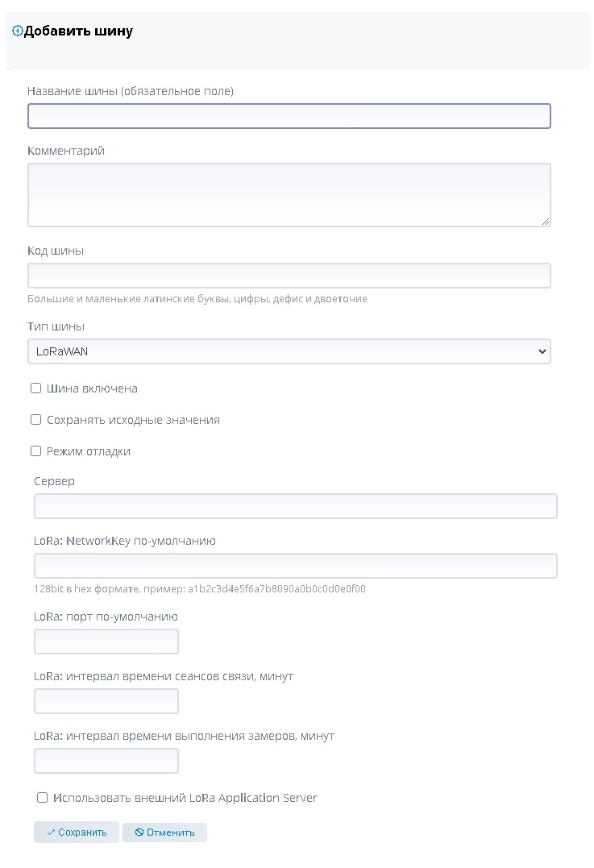This screenshot has height=868, width=594.
Task: Enable the Шина включена checkbox
Action: [x=35, y=388]
